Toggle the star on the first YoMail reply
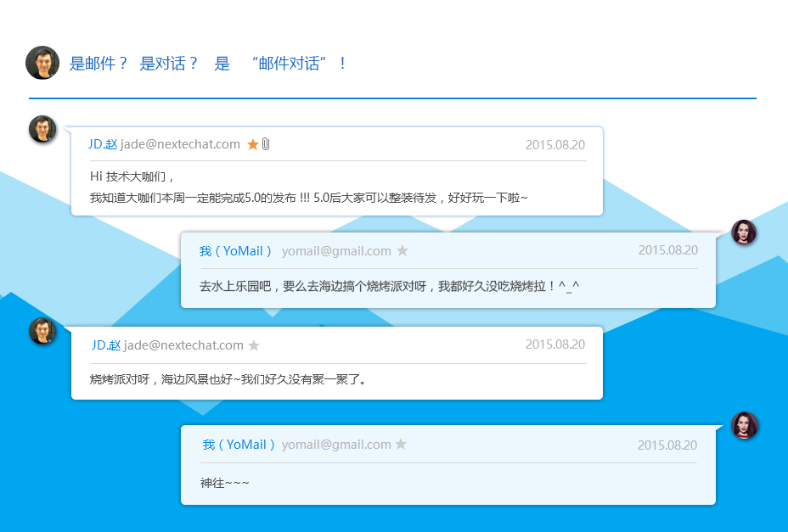Image resolution: width=788 pixels, height=532 pixels. 402,250
